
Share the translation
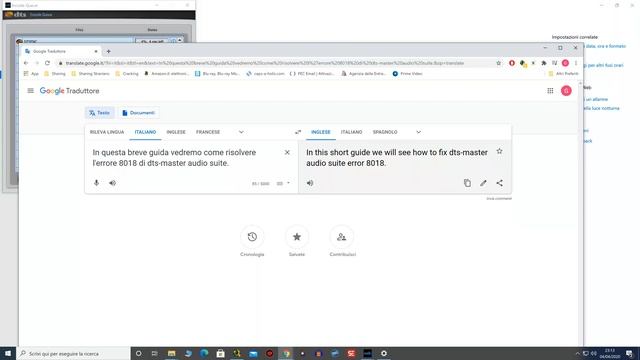499,183
